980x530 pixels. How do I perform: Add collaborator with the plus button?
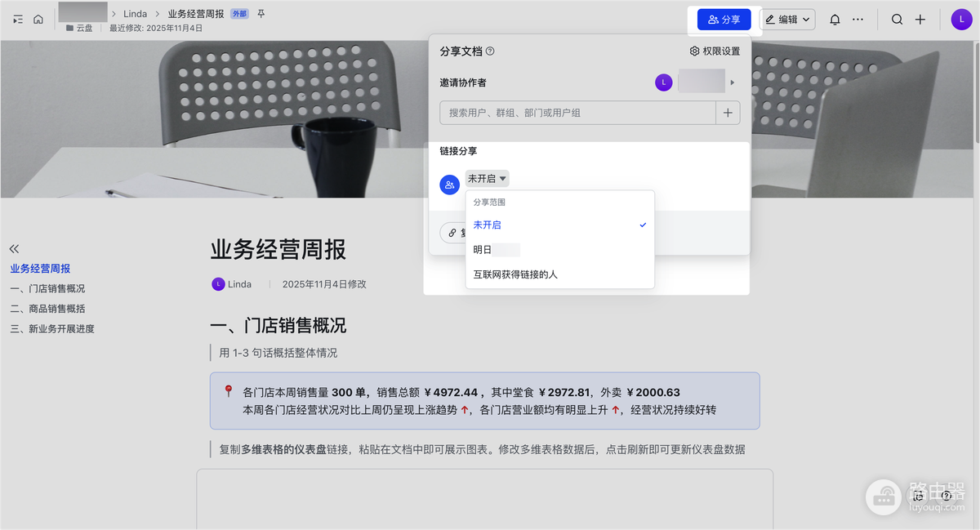(x=728, y=113)
